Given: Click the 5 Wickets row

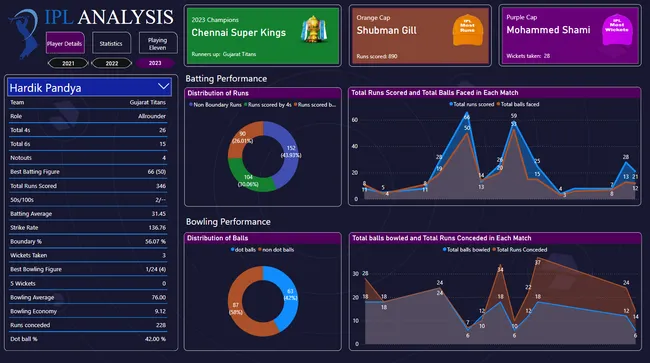Looking at the screenshot, I should (x=88, y=283).
